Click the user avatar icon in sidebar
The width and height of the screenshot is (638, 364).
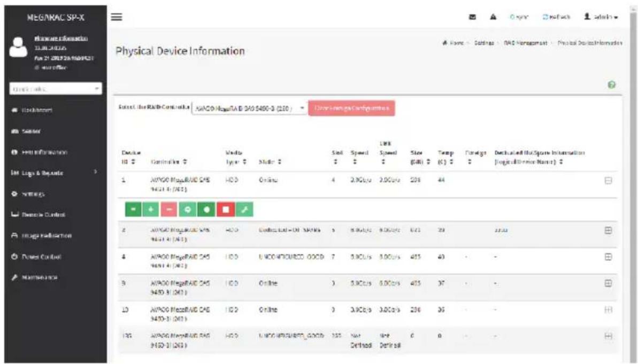(x=18, y=47)
